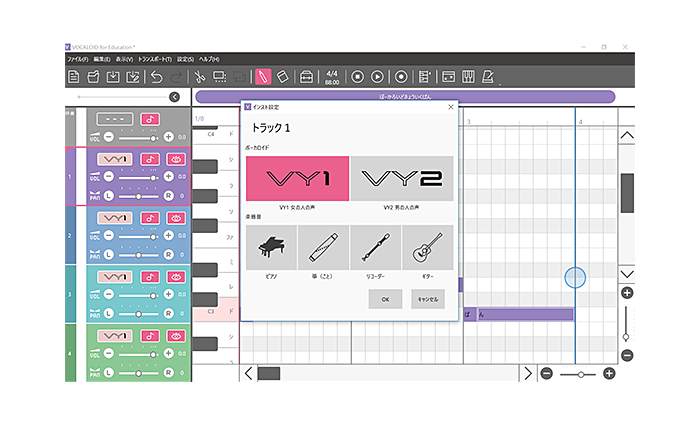Click the キャンセル button

[x=428, y=299]
